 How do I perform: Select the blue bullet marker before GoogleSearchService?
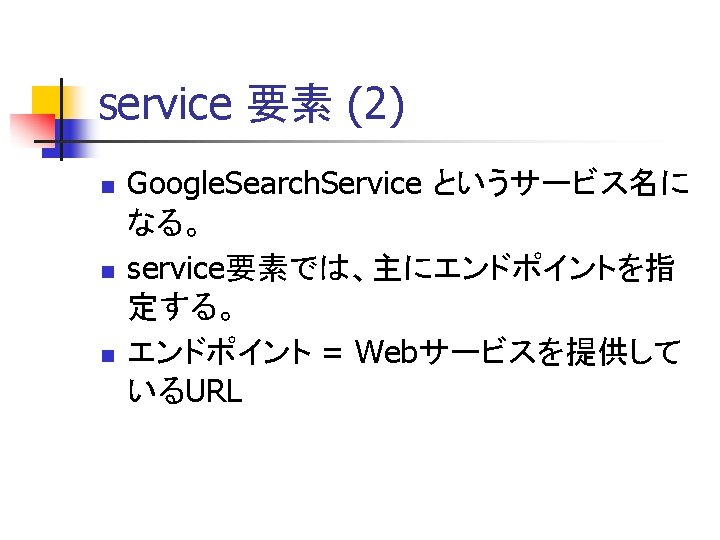(x=108, y=186)
